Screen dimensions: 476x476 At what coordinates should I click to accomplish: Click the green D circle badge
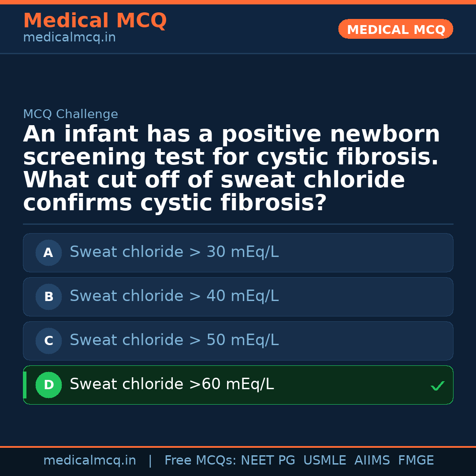pyautogui.click(x=48, y=385)
